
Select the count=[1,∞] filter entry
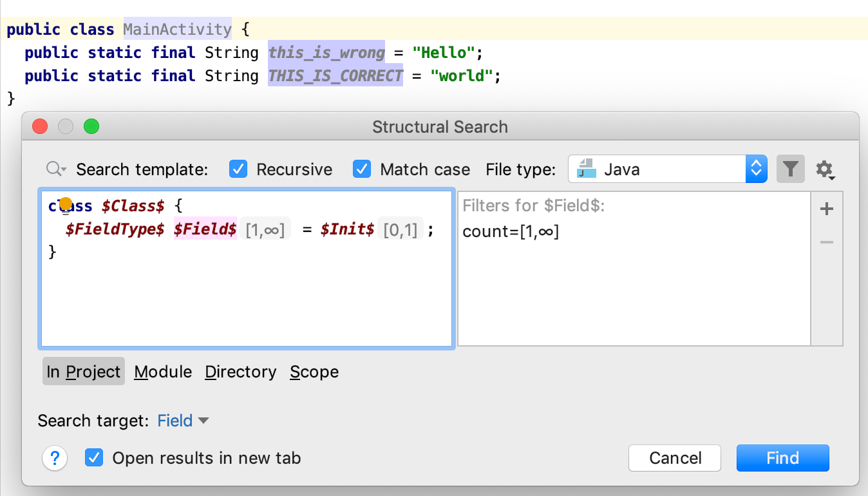[511, 231]
